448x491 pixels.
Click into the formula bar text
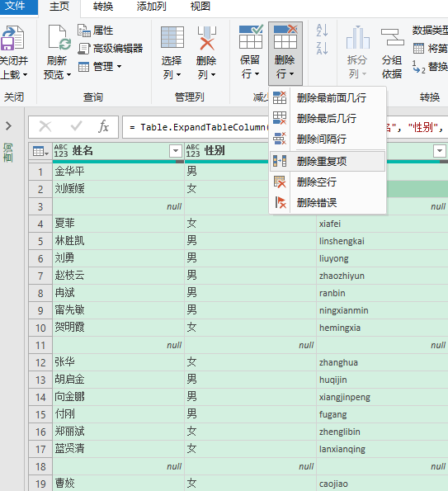pos(200,127)
